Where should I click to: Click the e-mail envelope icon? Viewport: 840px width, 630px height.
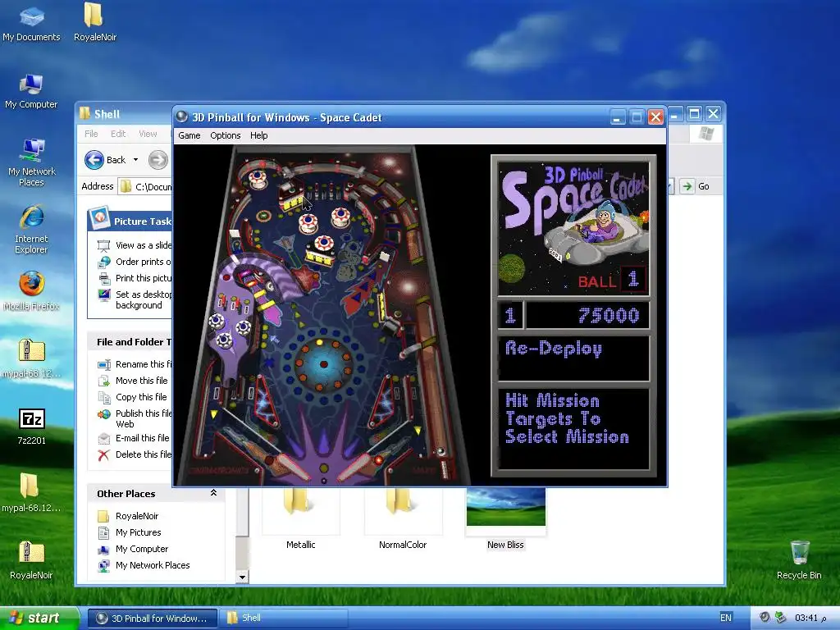(104, 439)
